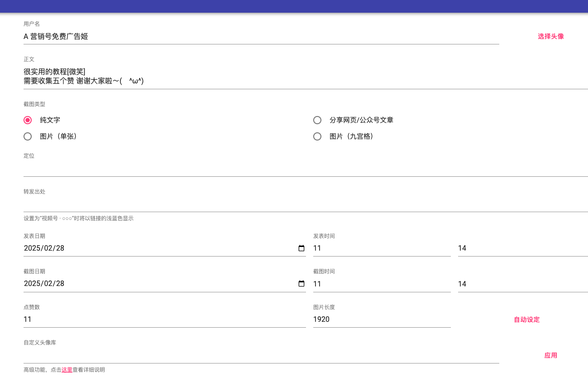Click the 截图时间 hour field
The image size is (588, 378).
(381, 284)
